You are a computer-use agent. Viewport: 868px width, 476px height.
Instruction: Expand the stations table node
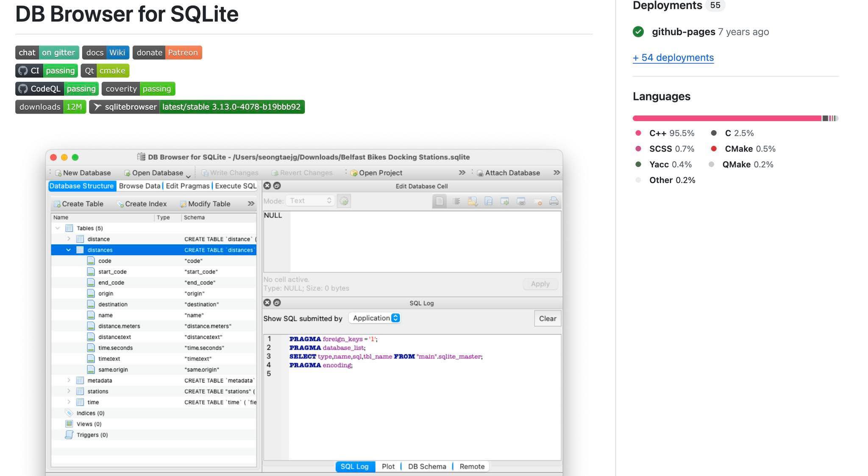pyautogui.click(x=69, y=391)
